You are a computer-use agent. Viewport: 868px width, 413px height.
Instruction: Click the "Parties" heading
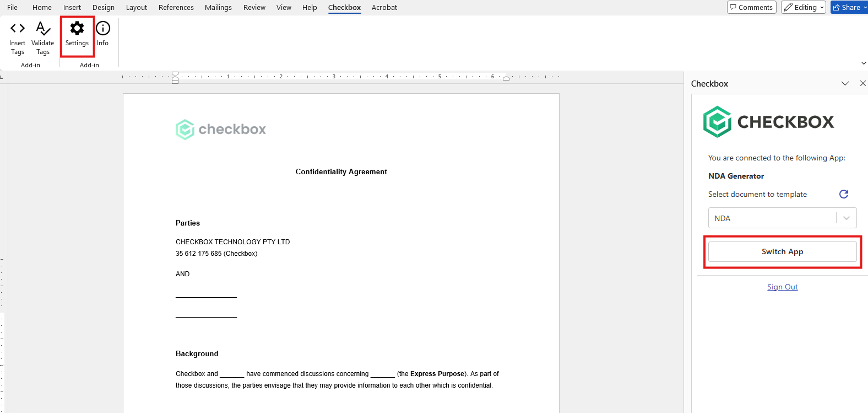(x=188, y=223)
